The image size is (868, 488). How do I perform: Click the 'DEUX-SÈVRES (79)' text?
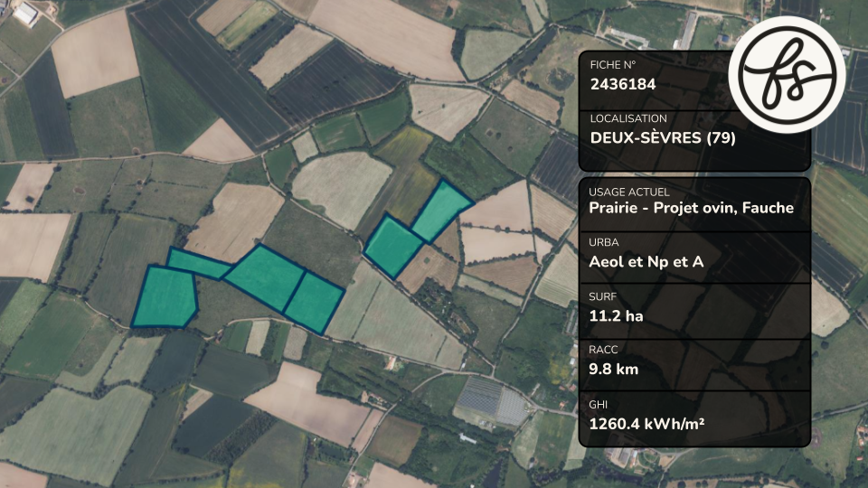[663, 137]
